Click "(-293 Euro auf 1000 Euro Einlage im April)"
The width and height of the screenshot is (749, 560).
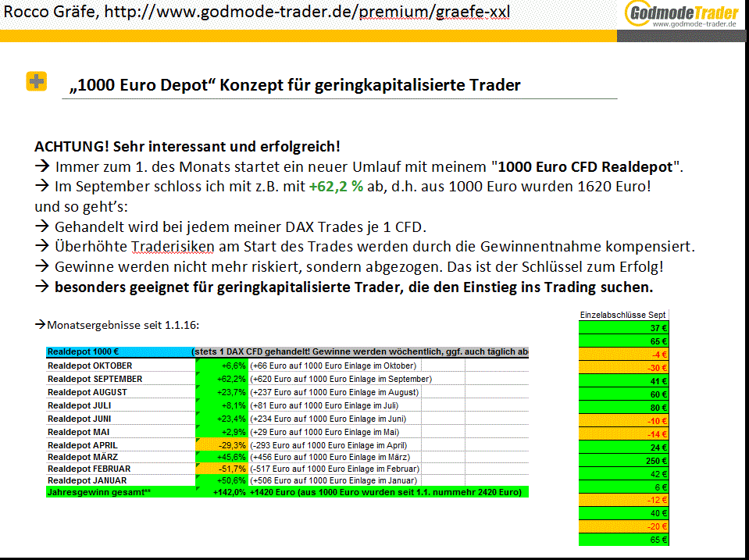tap(329, 446)
